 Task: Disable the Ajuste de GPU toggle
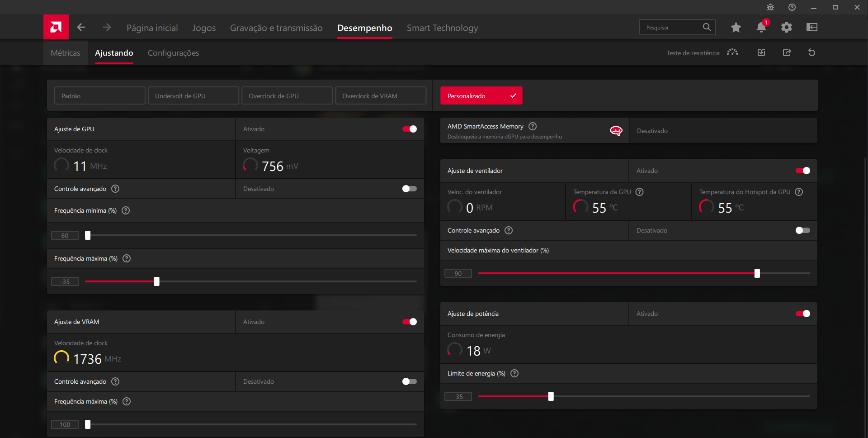tap(410, 129)
